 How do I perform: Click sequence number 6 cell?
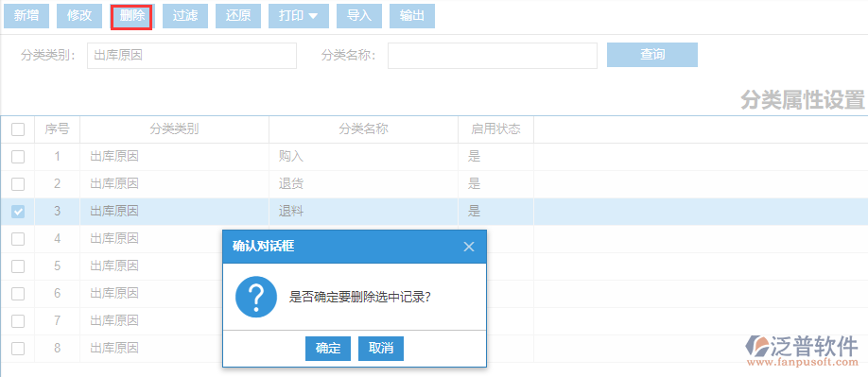pos(57,294)
